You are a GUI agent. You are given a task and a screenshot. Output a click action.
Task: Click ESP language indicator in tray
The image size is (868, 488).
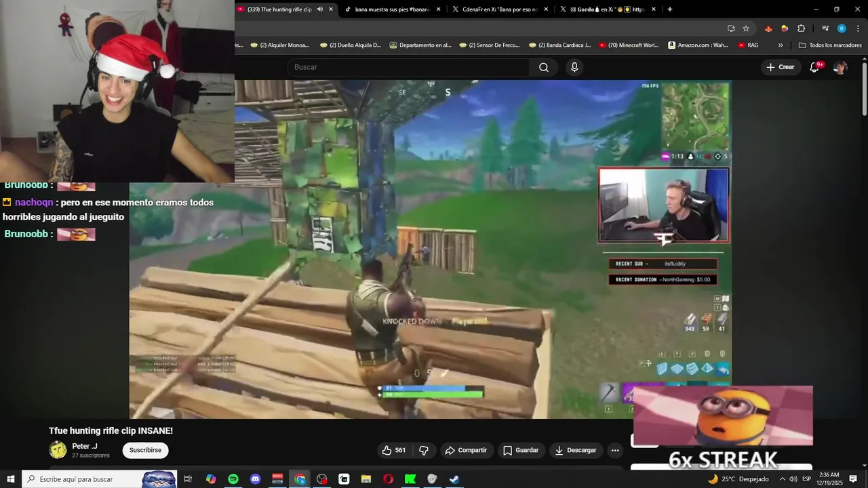point(807,479)
